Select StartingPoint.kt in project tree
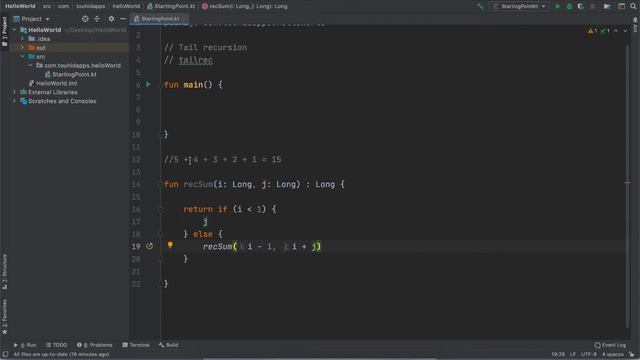 point(71,74)
